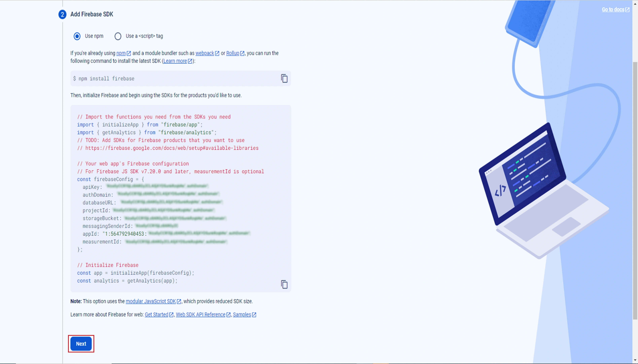This screenshot has width=638, height=364.
Task: Click the scrollbar down arrow
Action: [635, 360]
